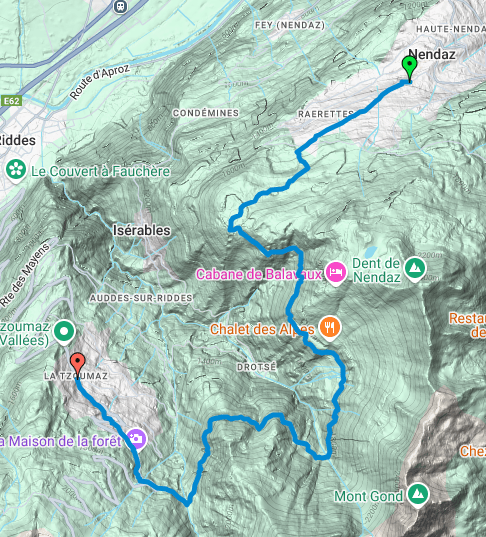The height and width of the screenshot is (537, 486).
Task: Click the Riddes town label
Action: tap(17, 140)
